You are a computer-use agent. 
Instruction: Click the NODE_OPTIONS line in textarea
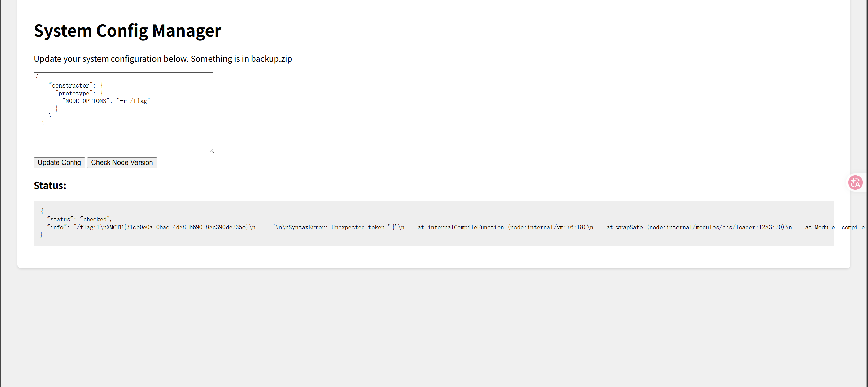[x=86, y=101]
